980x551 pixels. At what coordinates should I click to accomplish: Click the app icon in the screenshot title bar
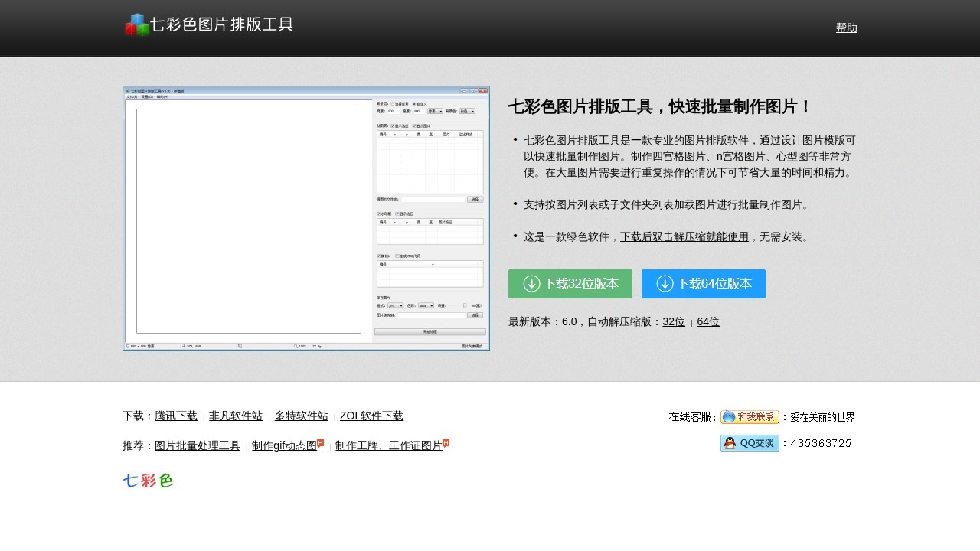[126, 90]
